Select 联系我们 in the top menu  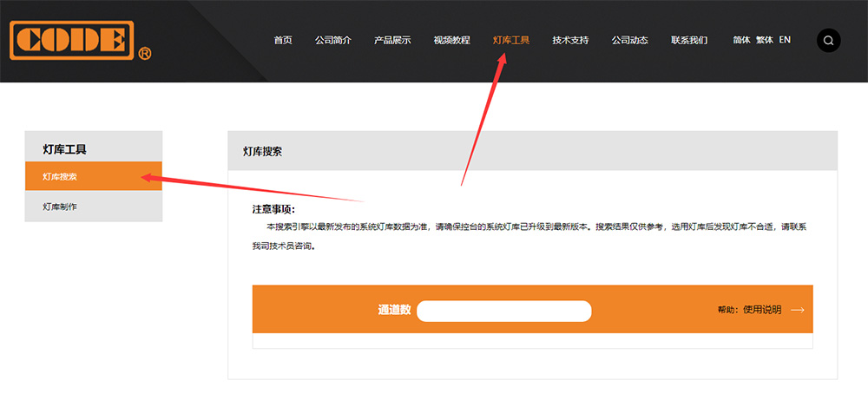pyautogui.click(x=689, y=41)
